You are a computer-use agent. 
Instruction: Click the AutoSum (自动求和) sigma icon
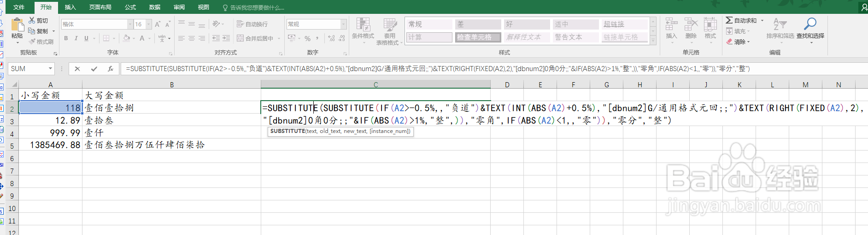pos(729,20)
